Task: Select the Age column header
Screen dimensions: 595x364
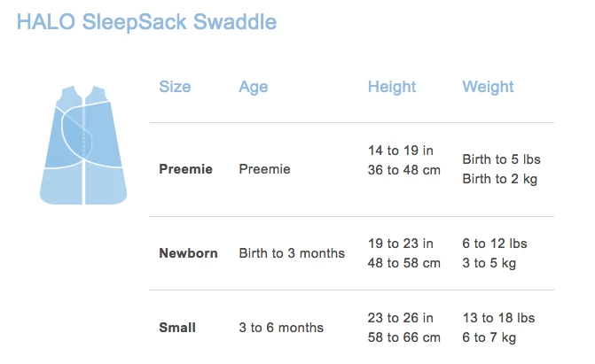Action: point(253,87)
